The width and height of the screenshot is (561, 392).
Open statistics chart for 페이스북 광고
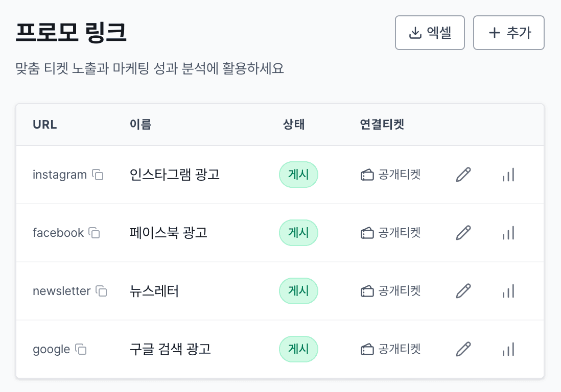point(508,233)
